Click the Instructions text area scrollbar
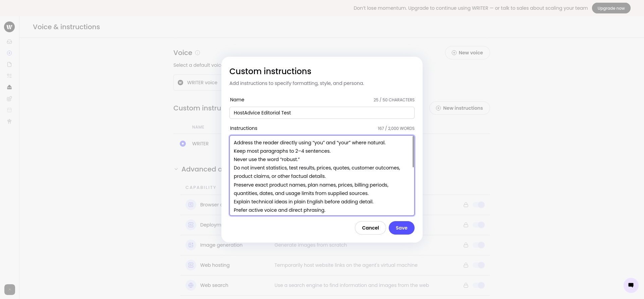Screen dimensions: 644x299 coord(413,152)
